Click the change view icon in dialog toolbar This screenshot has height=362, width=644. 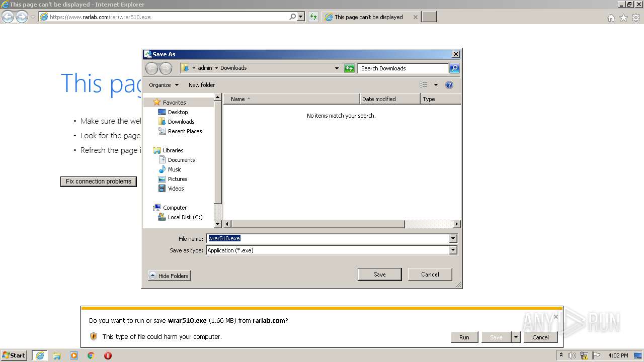point(424,85)
